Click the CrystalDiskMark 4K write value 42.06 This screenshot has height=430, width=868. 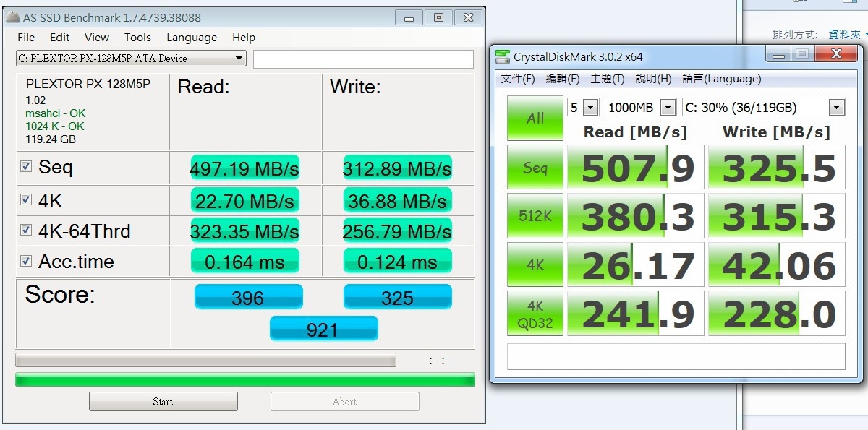click(x=777, y=265)
